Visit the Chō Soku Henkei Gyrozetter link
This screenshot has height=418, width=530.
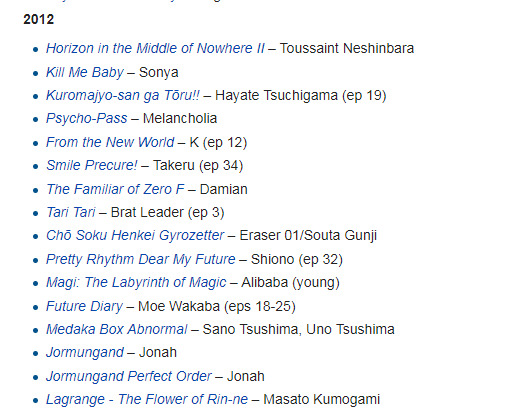pos(135,236)
